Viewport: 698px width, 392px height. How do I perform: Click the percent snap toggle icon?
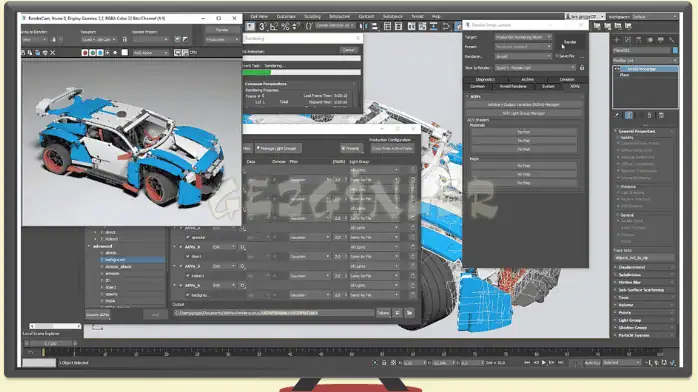pos(285,27)
